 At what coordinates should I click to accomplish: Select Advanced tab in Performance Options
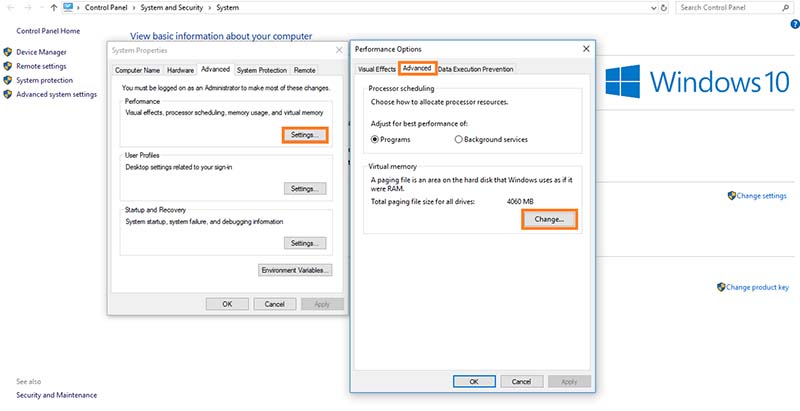pyautogui.click(x=417, y=68)
